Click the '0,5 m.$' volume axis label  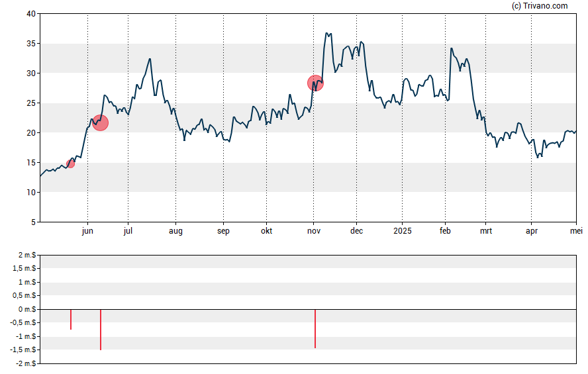(x=24, y=296)
